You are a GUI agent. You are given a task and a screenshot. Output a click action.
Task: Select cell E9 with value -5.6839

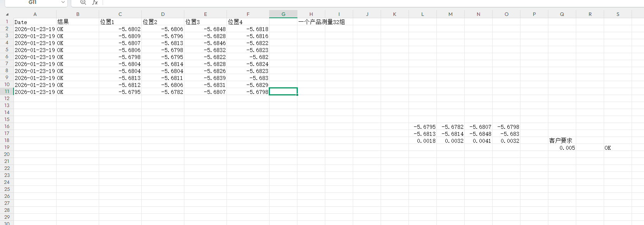tap(205, 78)
